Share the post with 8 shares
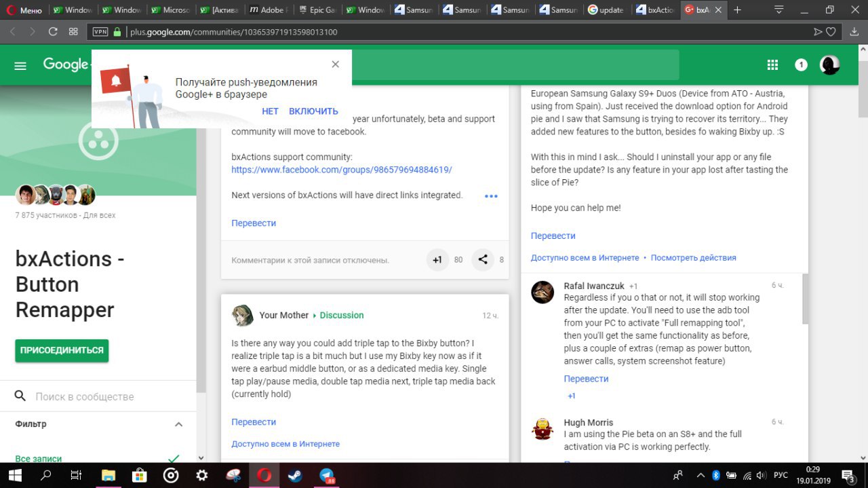Image resolution: width=868 pixels, height=488 pixels. [x=483, y=259]
